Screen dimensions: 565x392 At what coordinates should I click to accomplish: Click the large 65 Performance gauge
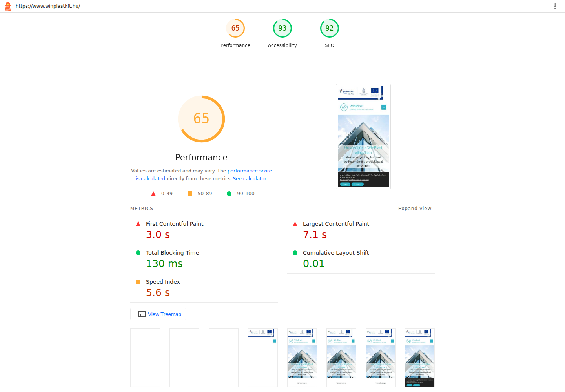click(x=201, y=119)
